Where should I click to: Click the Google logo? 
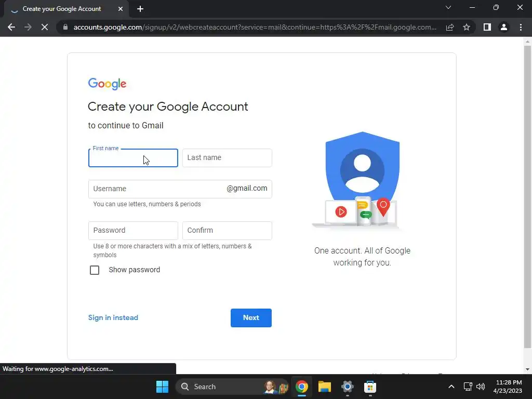point(107,84)
